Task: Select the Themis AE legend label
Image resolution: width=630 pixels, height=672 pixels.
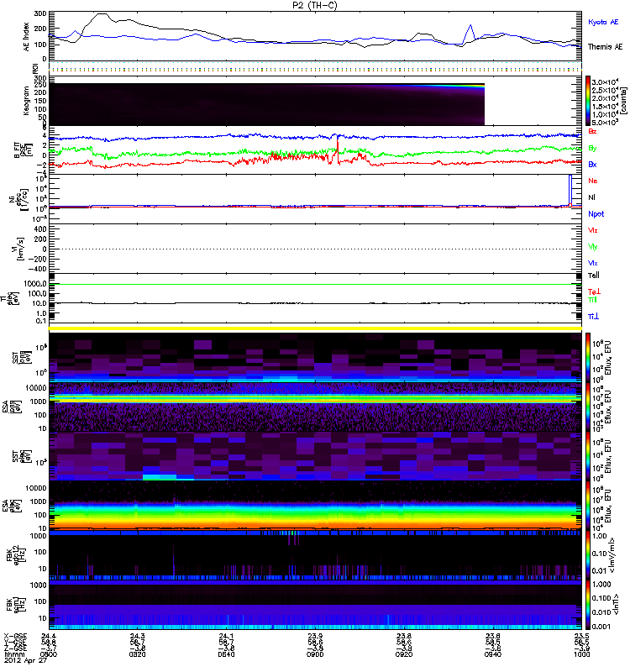Action: click(605, 47)
